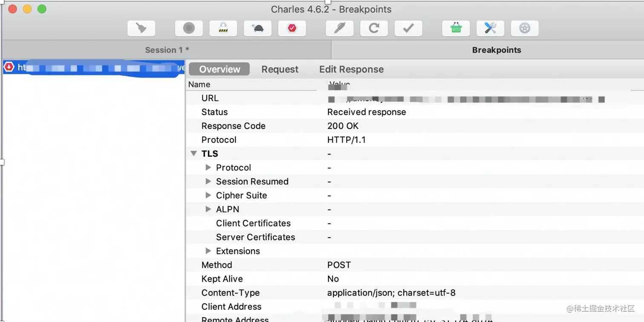
Task: Click the 200 OK value
Action: tap(343, 126)
